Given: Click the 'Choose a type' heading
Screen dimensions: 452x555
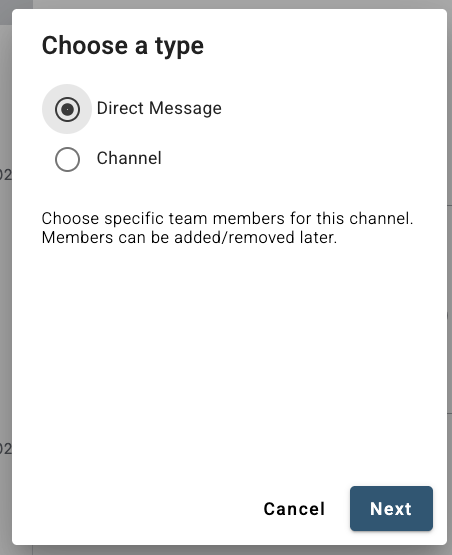Looking at the screenshot, I should coord(123,46).
